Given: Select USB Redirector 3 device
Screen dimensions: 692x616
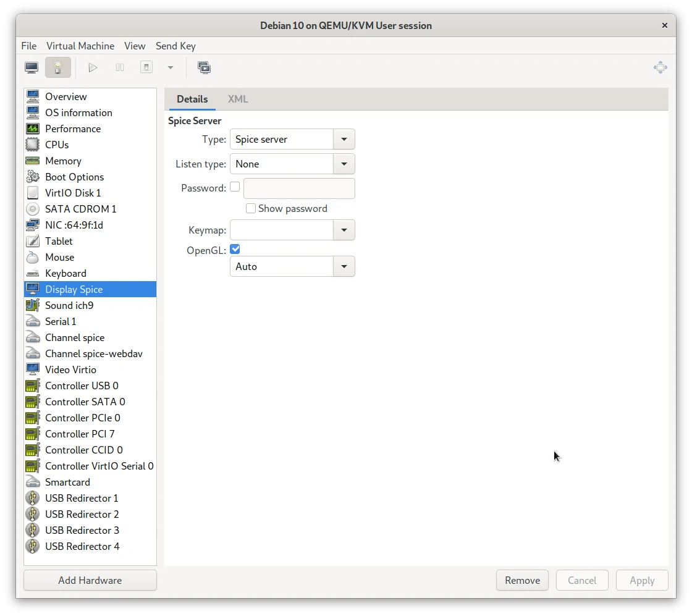Looking at the screenshot, I should tap(90, 530).
